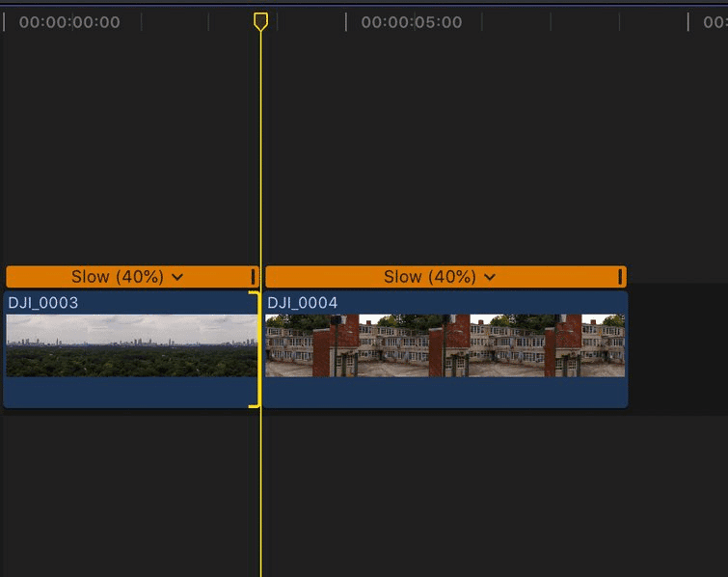Click the DJI_0003 clip name label

pyautogui.click(x=43, y=303)
